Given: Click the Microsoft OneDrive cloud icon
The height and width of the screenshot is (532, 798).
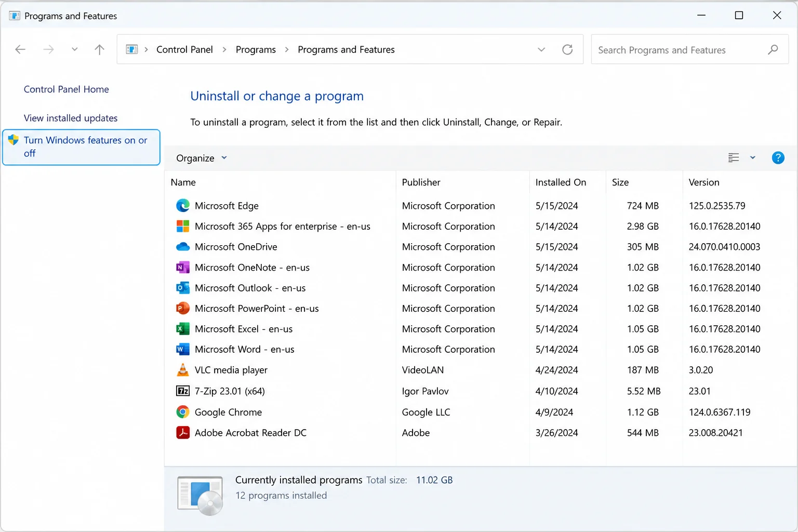Looking at the screenshot, I should pos(183,247).
